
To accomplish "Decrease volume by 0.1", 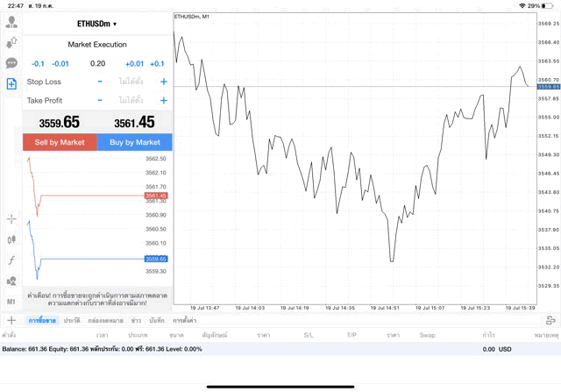I will pyautogui.click(x=38, y=63).
